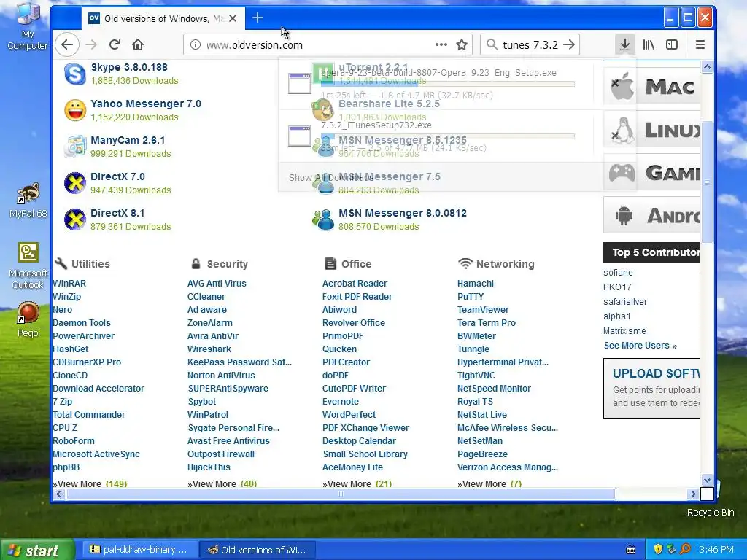Close the Old versions of Windows tab

pos(233,18)
